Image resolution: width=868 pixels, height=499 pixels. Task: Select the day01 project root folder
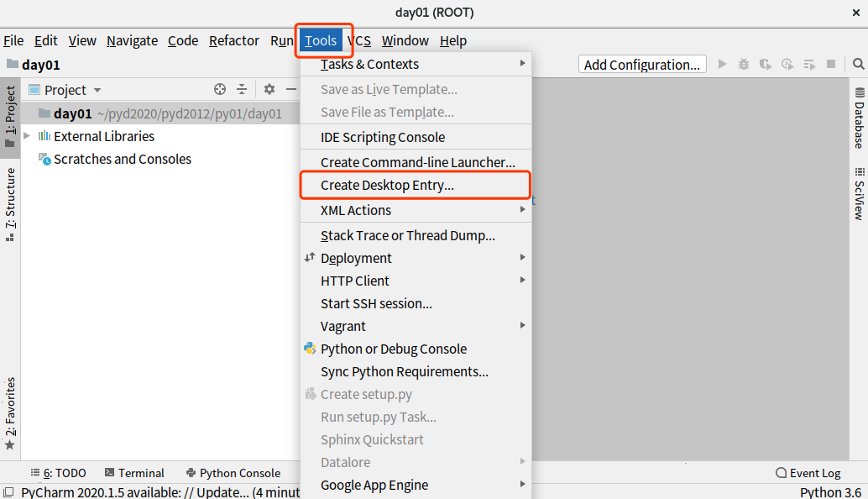160,113
